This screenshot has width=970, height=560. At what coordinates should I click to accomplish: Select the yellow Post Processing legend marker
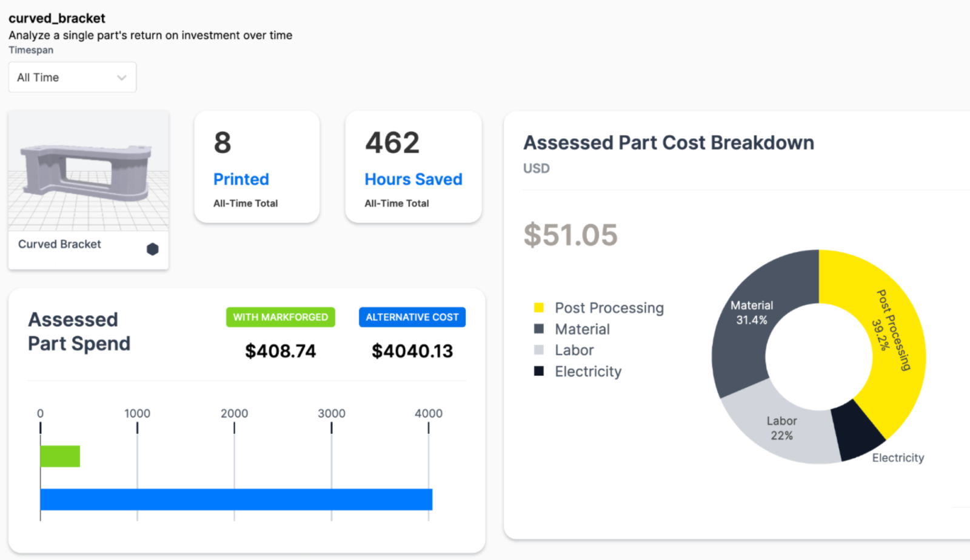point(538,307)
